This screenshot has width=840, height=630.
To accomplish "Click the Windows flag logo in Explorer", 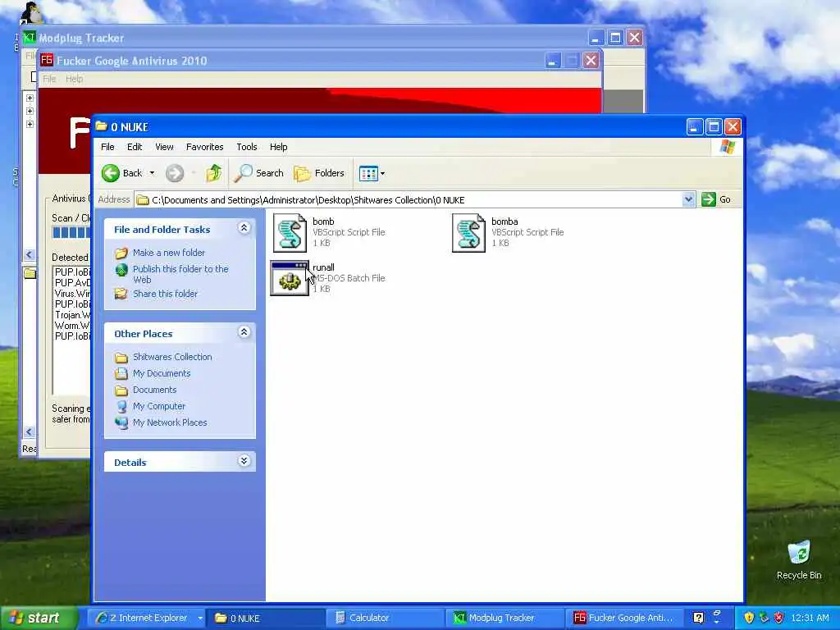I will [x=728, y=147].
